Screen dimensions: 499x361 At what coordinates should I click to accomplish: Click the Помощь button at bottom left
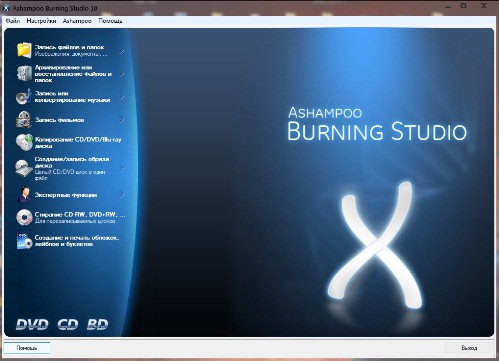coord(27,348)
